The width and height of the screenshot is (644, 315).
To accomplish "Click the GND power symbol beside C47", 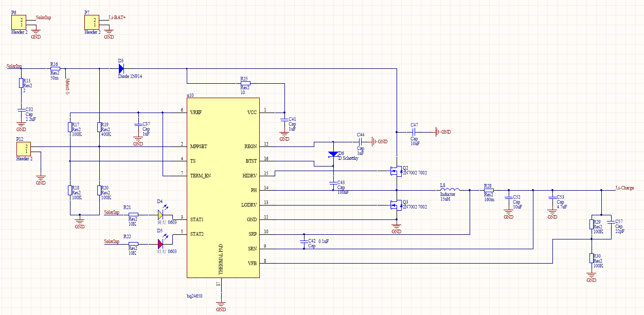I will pyautogui.click(x=442, y=132).
